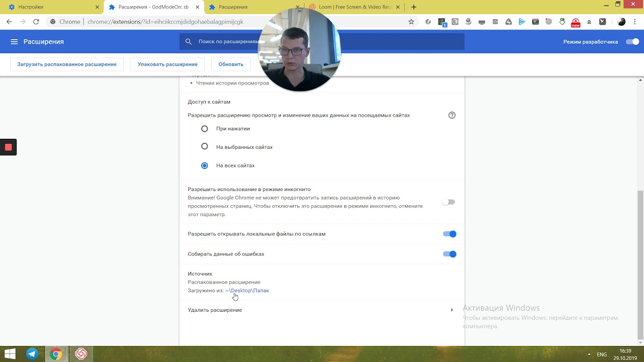Click the Удалить расширение row text
This screenshot has height=362, width=644.
tap(215, 310)
